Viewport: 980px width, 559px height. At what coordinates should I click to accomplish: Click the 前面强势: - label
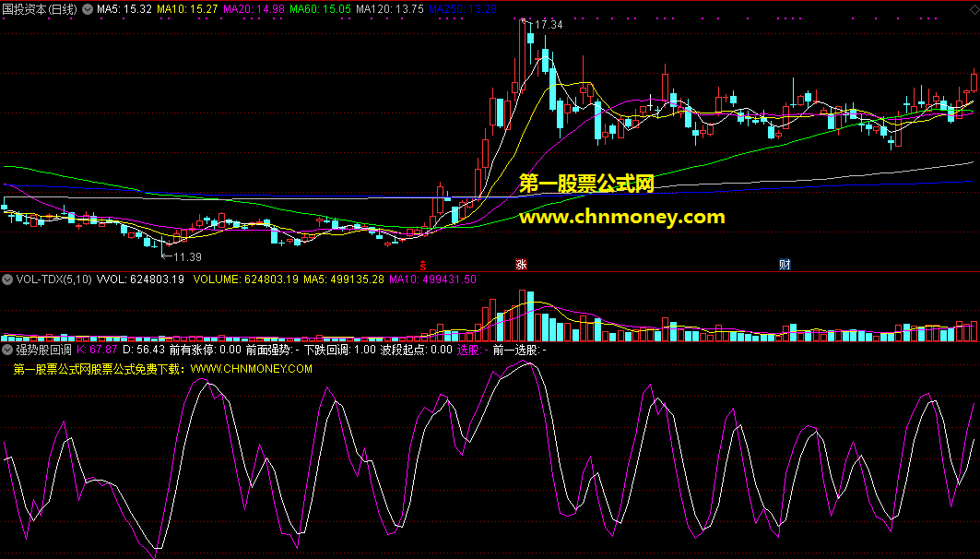tap(273, 350)
